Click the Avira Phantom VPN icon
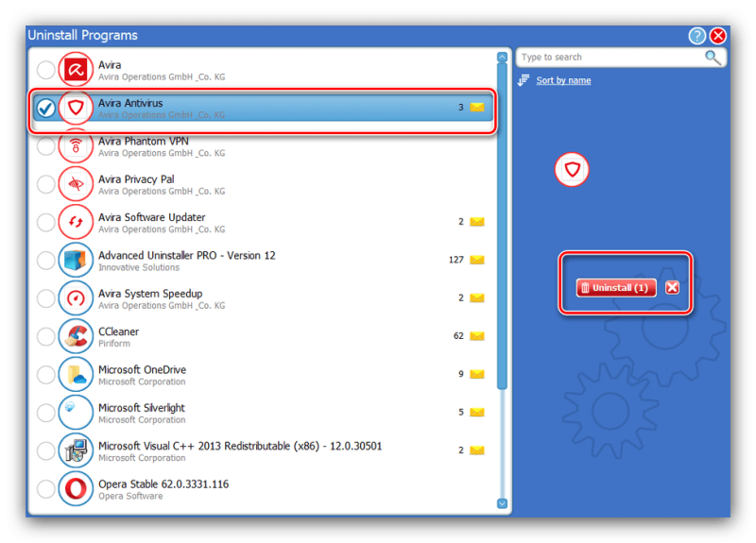756x543 pixels. point(76,146)
